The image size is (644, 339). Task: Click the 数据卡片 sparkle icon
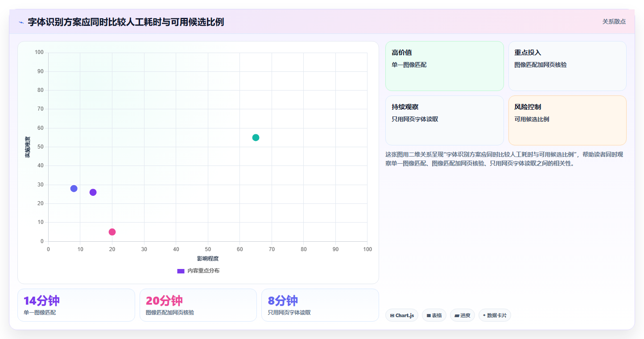tap(484, 315)
